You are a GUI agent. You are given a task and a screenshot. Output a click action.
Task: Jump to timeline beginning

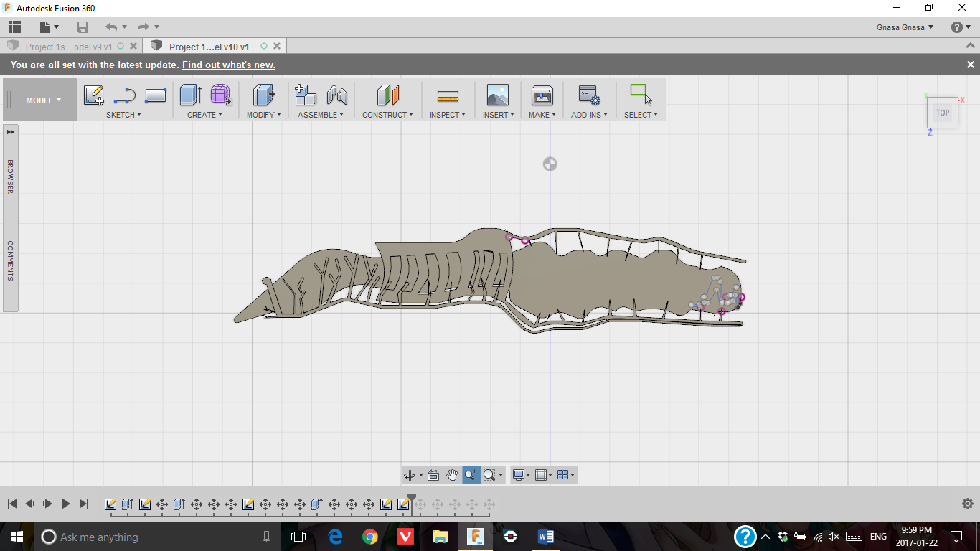pyautogui.click(x=12, y=504)
